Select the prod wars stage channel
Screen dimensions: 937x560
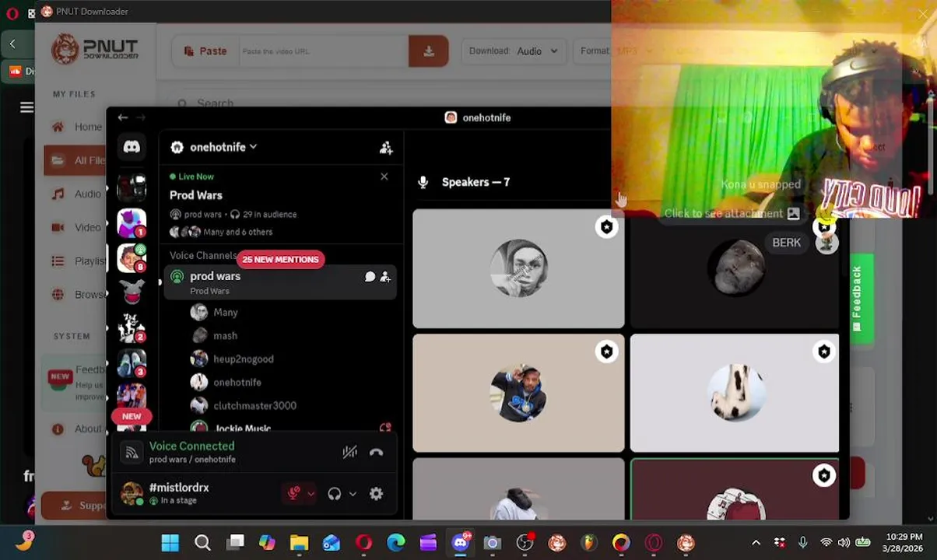(279, 282)
